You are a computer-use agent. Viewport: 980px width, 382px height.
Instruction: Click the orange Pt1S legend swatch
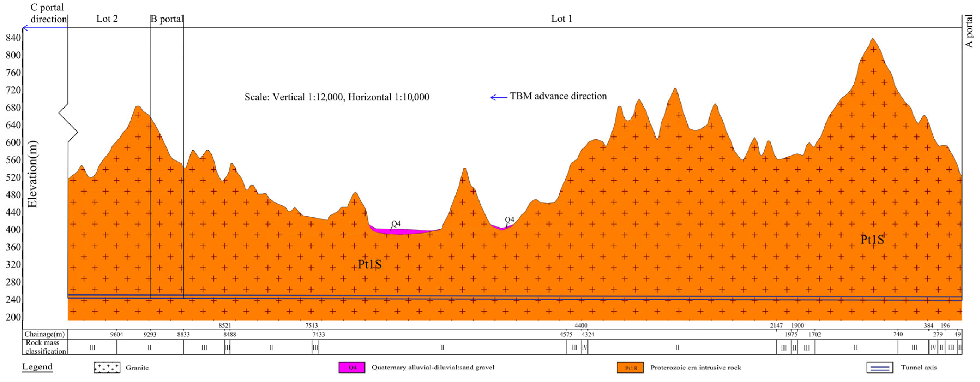tap(630, 368)
